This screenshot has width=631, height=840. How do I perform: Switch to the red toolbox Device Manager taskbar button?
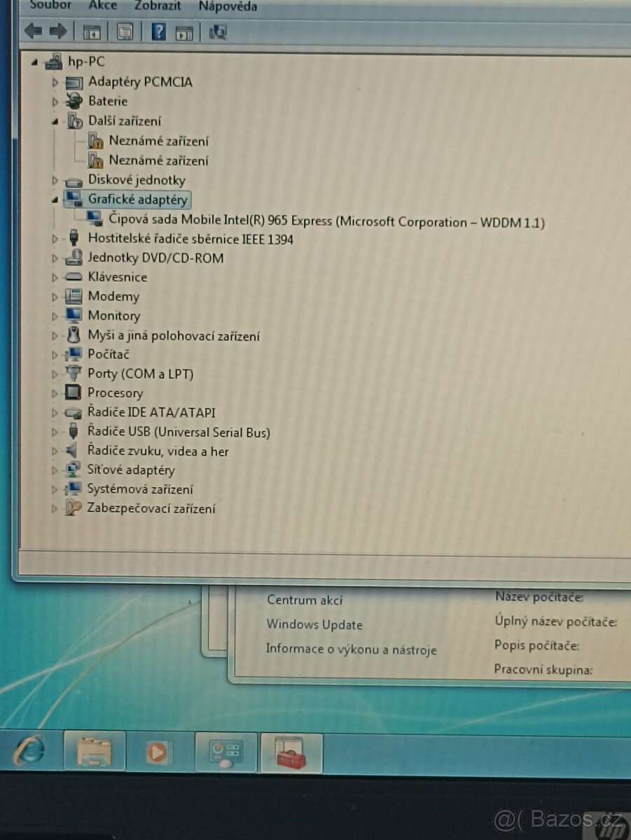291,752
